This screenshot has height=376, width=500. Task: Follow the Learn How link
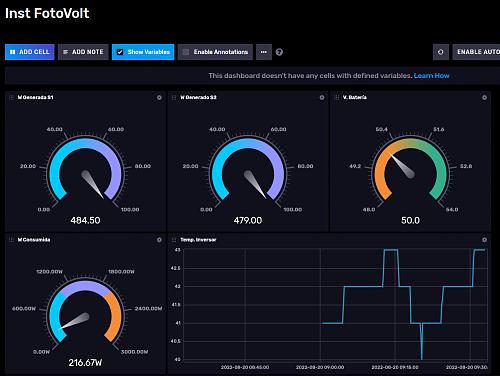tap(431, 76)
